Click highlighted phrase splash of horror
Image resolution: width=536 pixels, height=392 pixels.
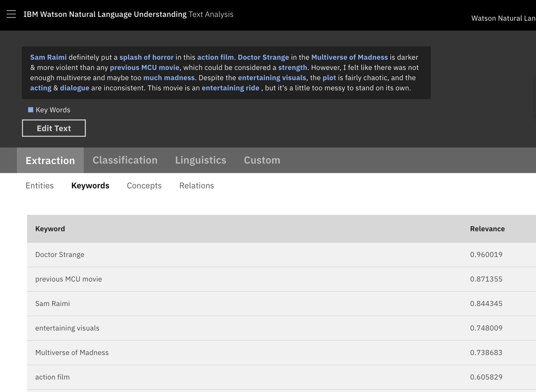click(x=146, y=57)
